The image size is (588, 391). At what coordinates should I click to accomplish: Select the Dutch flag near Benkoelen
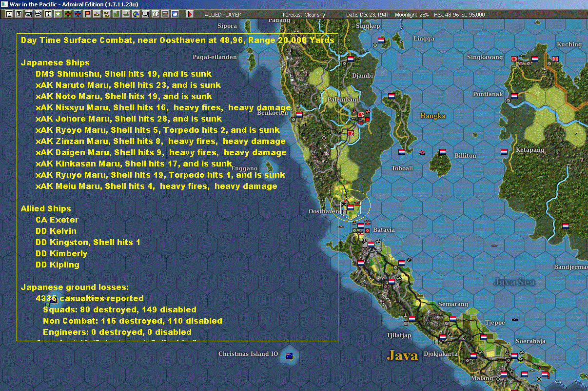pos(299,114)
